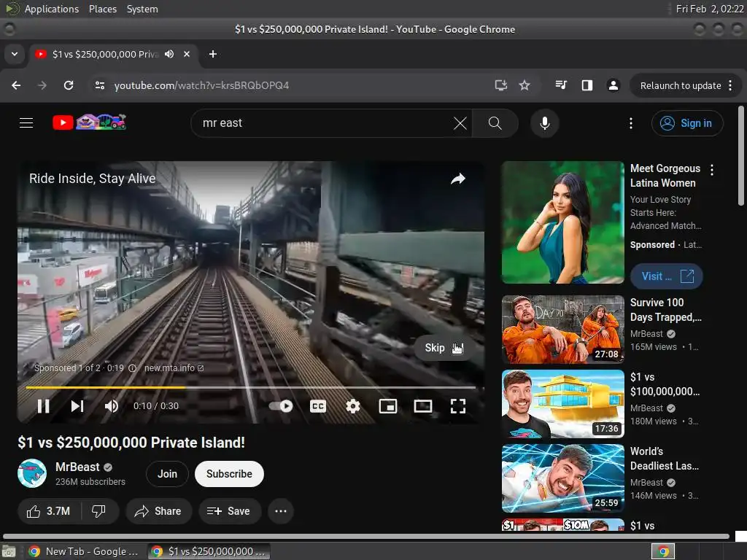This screenshot has width=747, height=560.
Task: Open the System menu
Action: click(x=142, y=9)
